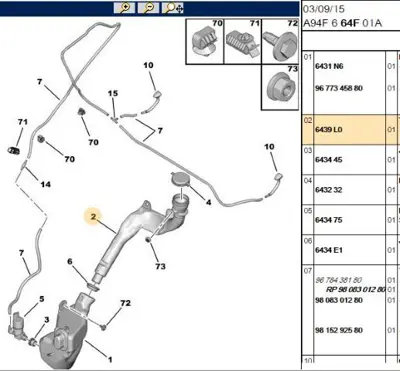
Task: Click callout 1 next to washer reservoir
Action: click(x=110, y=359)
